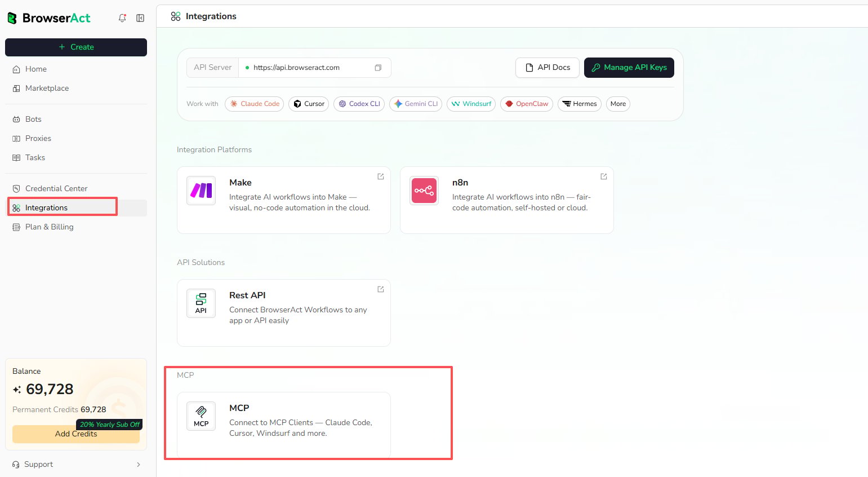The height and width of the screenshot is (477, 868).
Task: Click the n8n card title
Action: (460, 183)
